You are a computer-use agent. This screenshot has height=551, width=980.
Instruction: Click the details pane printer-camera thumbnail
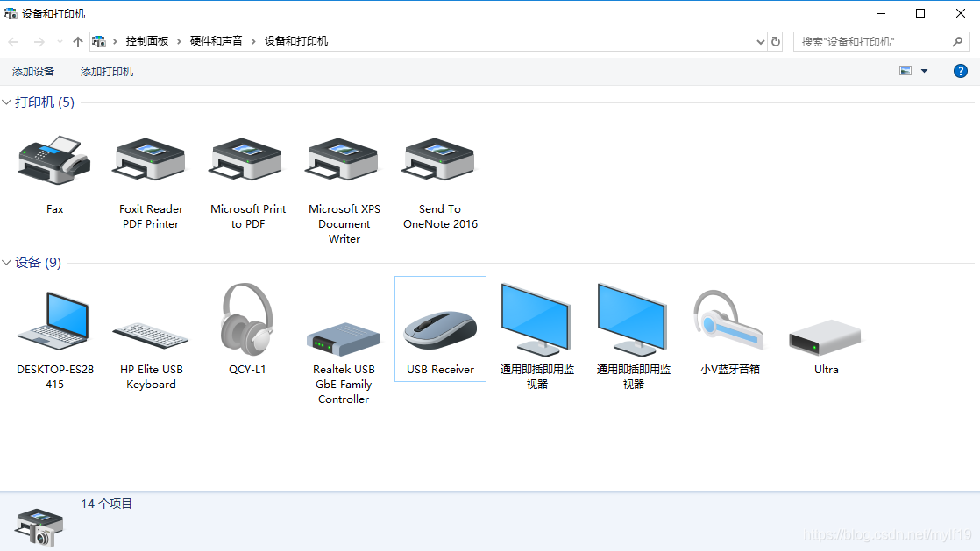pos(39,527)
